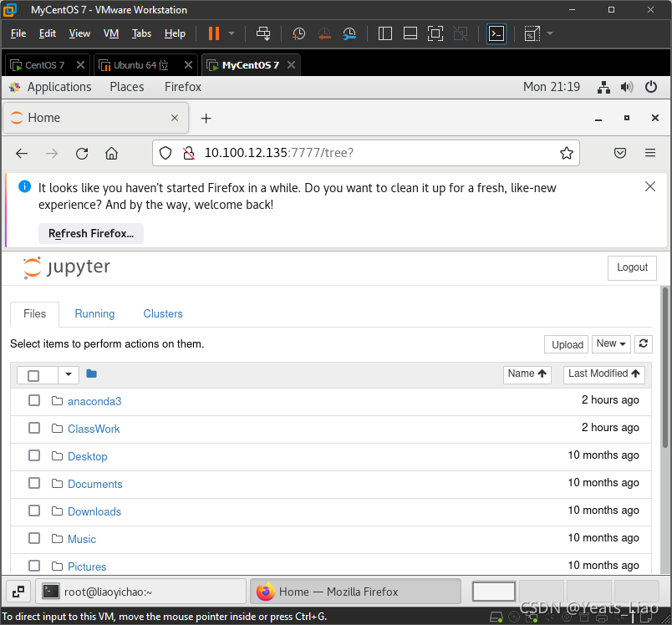Check the Music folder checkbox
Viewport: 672px width, 625px height.
point(34,538)
